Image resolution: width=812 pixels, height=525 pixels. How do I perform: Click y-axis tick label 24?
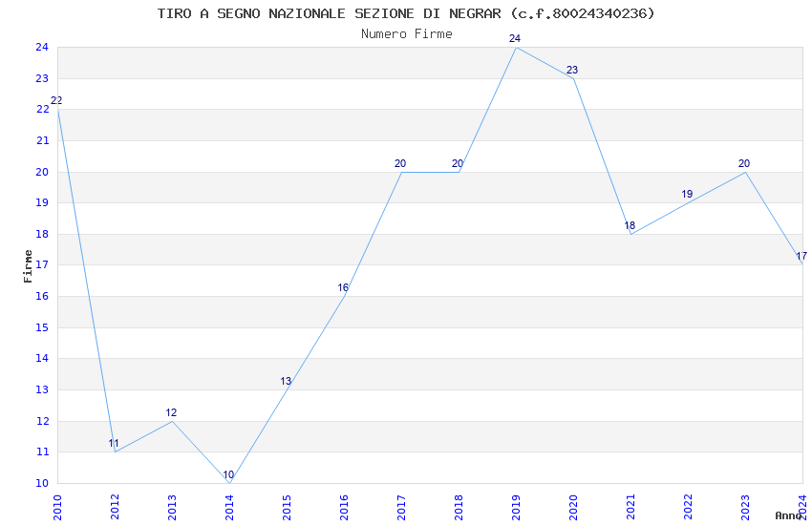[42, 47]
